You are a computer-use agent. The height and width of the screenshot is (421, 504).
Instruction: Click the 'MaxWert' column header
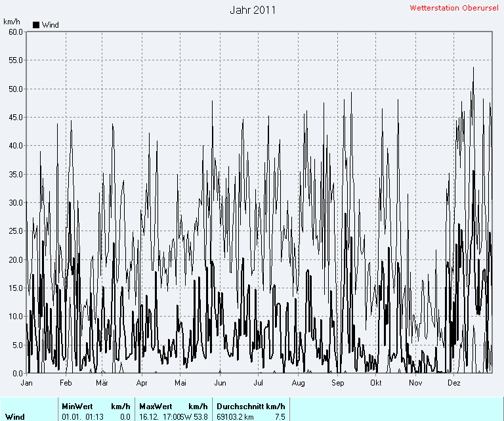click(156, 406)
